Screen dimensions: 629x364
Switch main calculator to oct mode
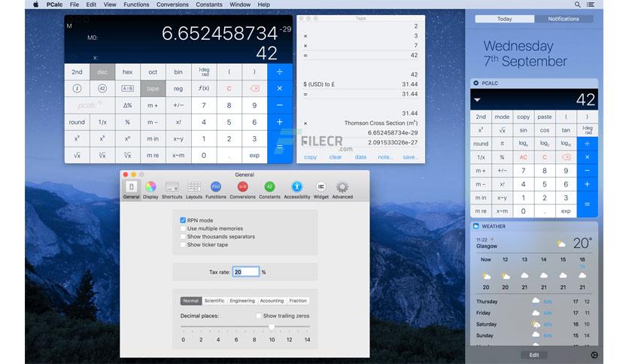[x=153, y=72]
